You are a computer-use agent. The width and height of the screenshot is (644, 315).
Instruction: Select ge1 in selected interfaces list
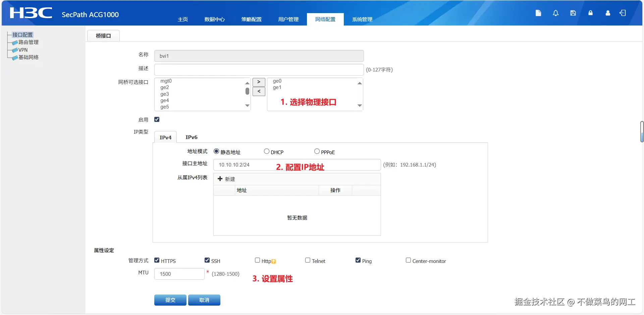click(277, 87)
